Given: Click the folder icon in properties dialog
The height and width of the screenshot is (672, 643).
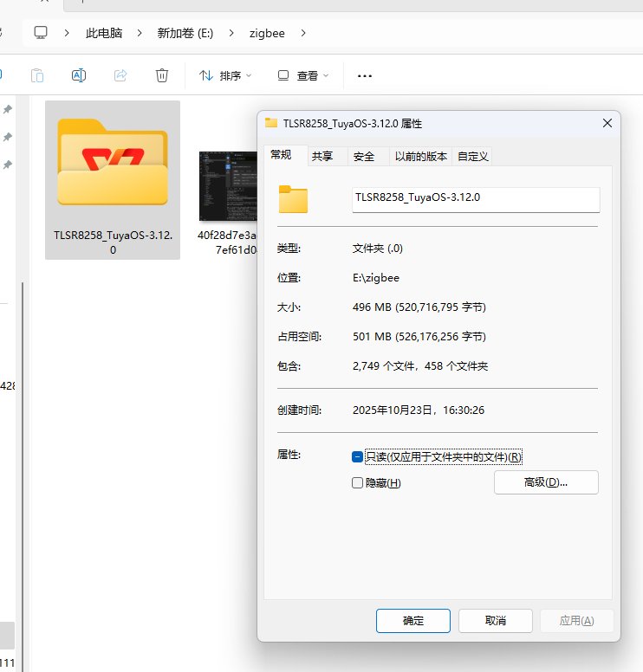Looking at the screenshot, I should pos(293,199).
